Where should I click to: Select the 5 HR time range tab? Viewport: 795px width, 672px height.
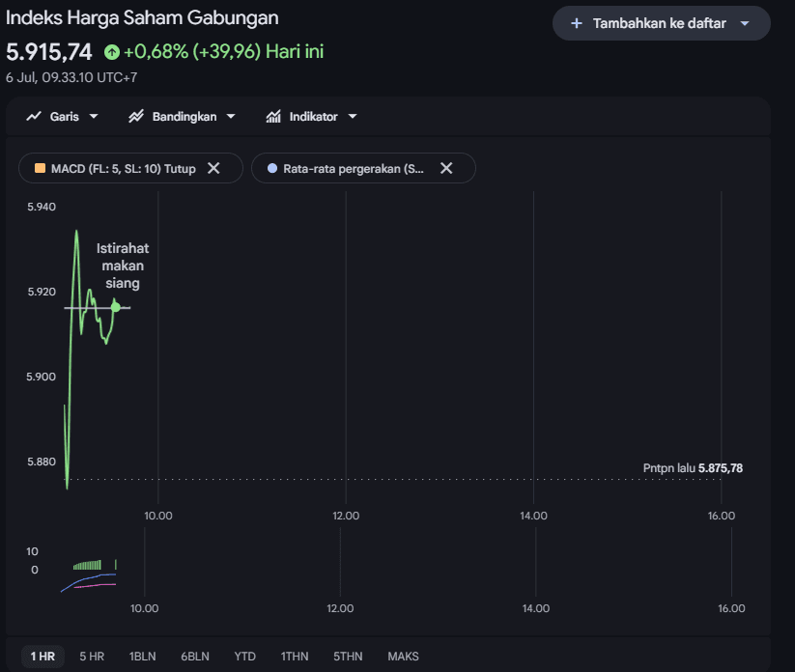coord(92,657)
